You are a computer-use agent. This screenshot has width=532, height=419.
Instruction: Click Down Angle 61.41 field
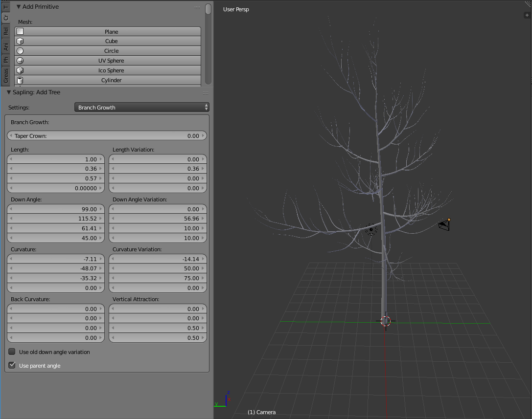click(x=56, y=228)
